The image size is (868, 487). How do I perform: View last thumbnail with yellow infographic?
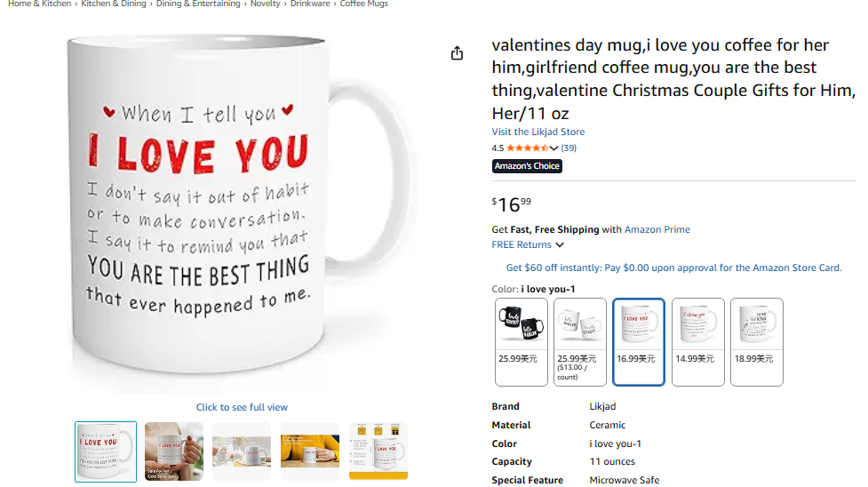[x=378, y=451]
